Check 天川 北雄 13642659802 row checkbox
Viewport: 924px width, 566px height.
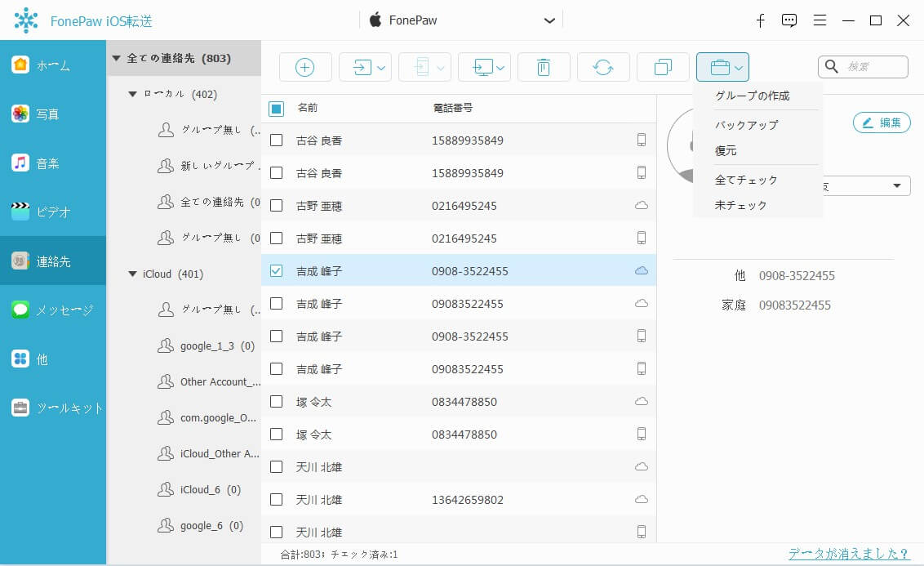(x=277, y=499)
